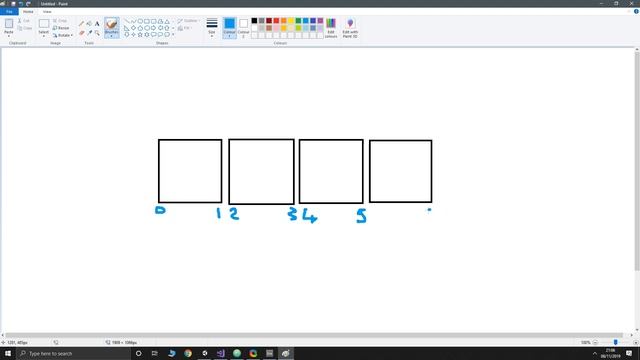The width and height of the screenshot is (640, 360).
Task: Open the Paint help icon
Action: (x=636, y=11)
